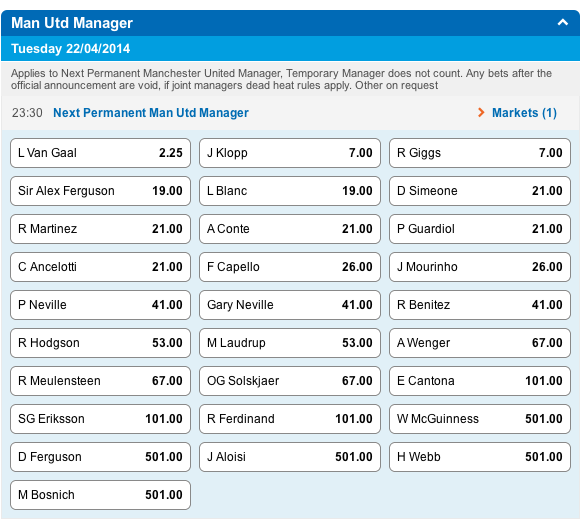
Task: Choose H Webb at 501.00
Action: pos(480,457)
